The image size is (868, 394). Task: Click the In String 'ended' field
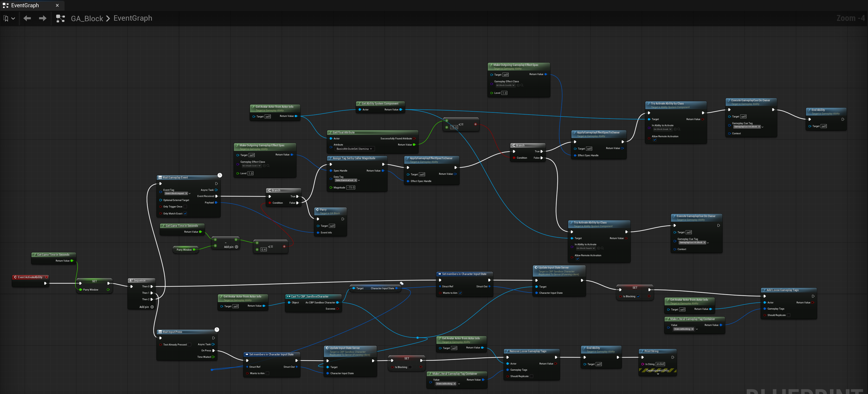(660, 364)
